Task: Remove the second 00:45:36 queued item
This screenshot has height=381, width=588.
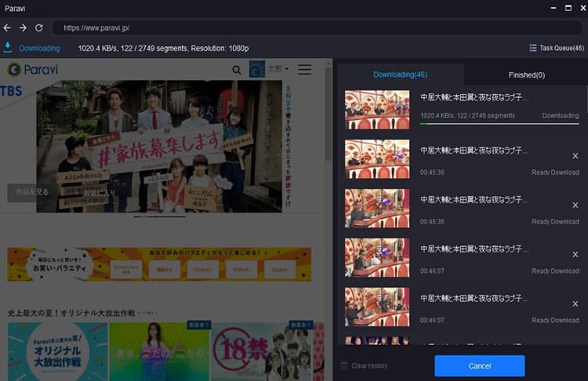Action: [x=575, y=205]
